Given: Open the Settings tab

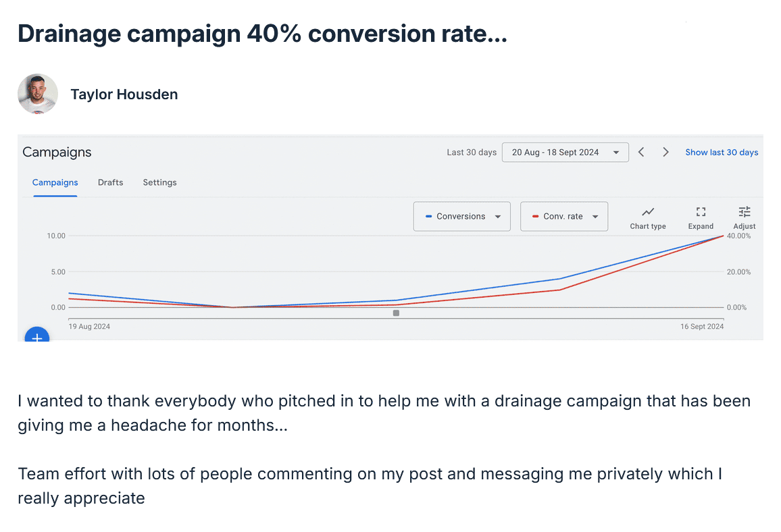Looking at the screenshot, I should [x=159, y=182].
